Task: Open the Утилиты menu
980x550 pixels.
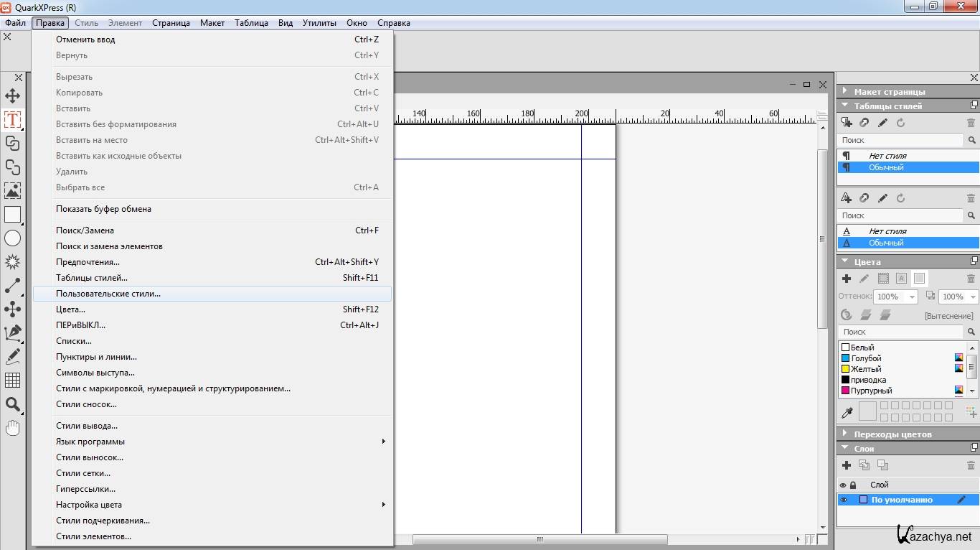Action: (x=319, y=23)
